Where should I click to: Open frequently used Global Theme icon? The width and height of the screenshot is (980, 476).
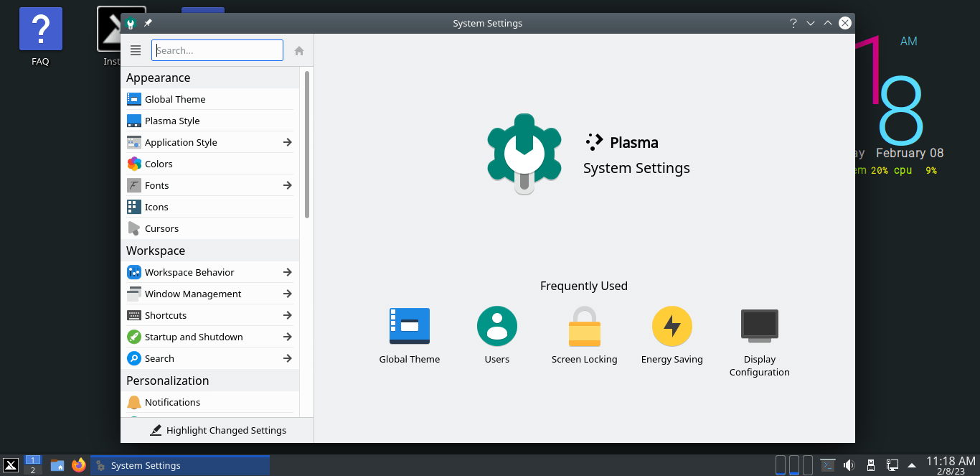tap(410, 327)
